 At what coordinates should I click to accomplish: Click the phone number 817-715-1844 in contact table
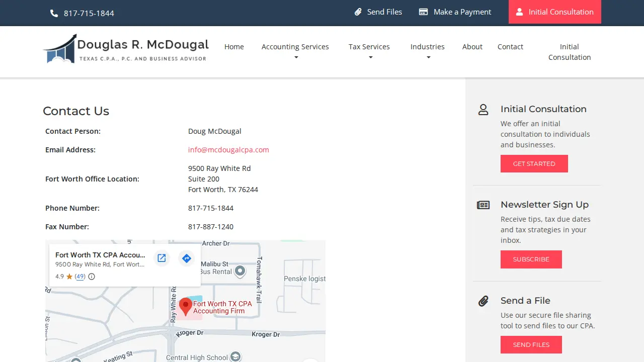click(x=211, y=208)
